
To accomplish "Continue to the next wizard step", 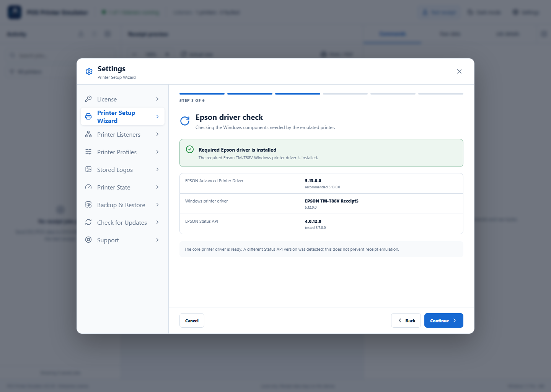I will (x=444, y=320).
